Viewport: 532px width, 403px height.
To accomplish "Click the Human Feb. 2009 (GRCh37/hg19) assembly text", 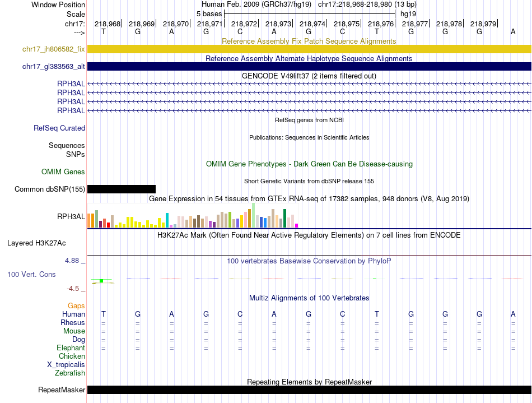I will (256, 4).
